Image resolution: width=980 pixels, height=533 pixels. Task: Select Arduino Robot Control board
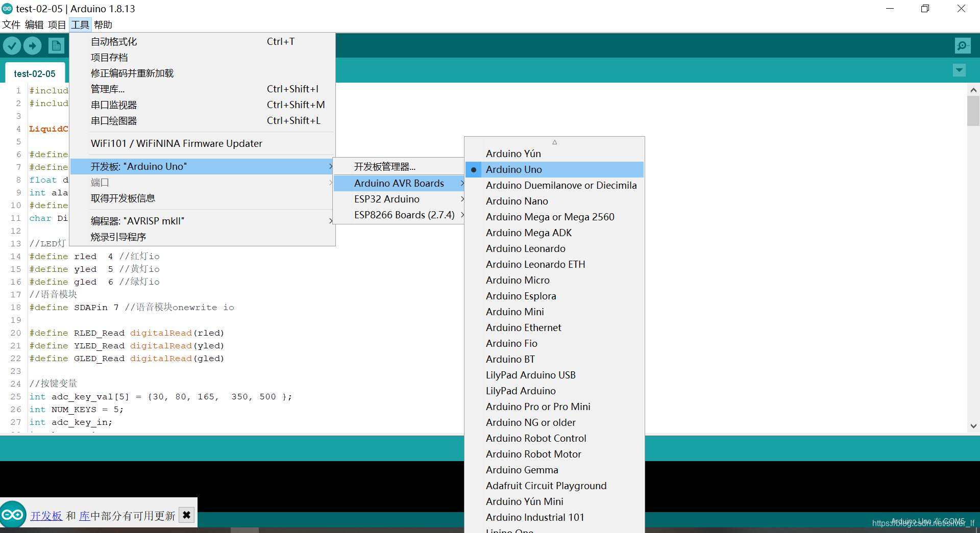coord(554,438)
